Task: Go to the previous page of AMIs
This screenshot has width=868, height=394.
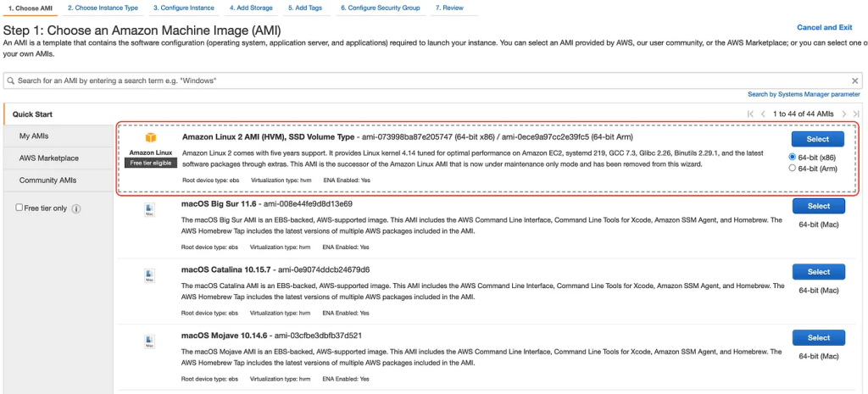Action: click(x=764, y=114)
